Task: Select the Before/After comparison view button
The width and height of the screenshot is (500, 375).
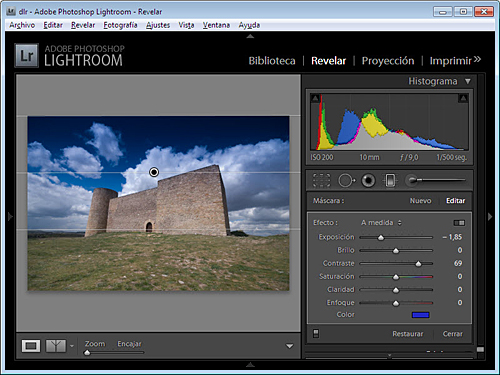Action: pos(56,346)
